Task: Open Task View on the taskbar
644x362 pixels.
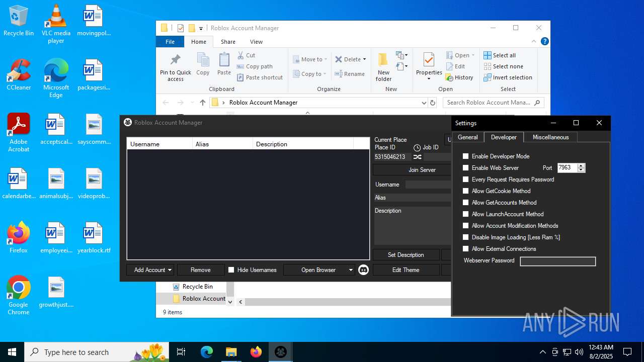Action: click(x=181, y=352)
